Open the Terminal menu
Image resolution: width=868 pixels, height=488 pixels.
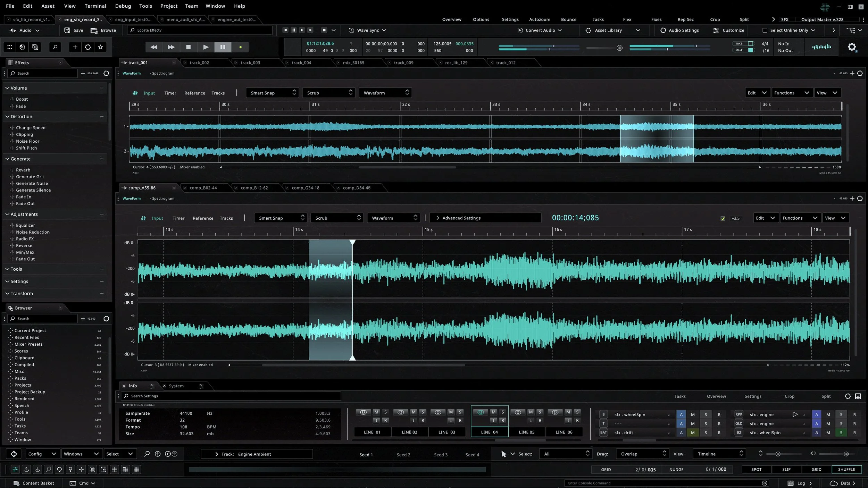pos(95,6)
